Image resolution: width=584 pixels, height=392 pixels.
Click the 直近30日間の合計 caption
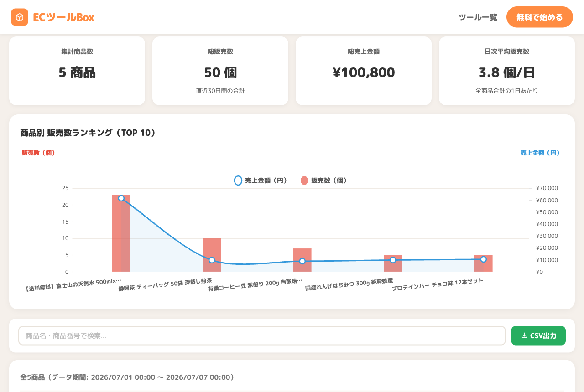pyautogui.click(x=220, y=91)
